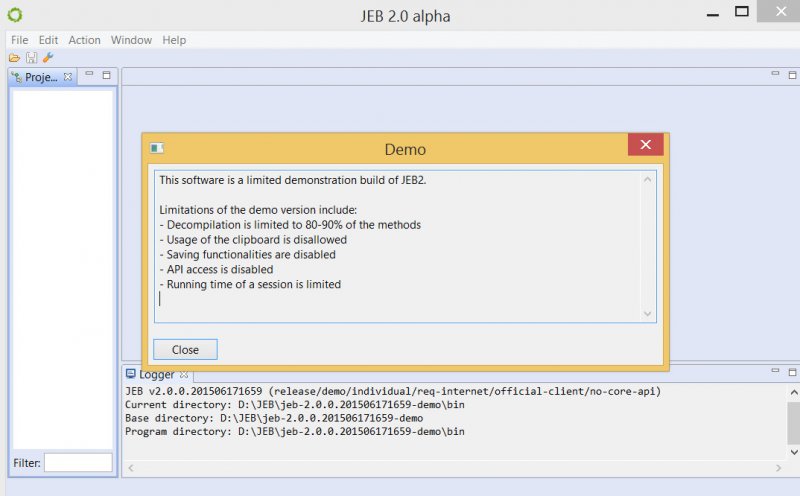Click Logger horizontal scroll right arrow
800x496 pixels.
coord(779,467)
